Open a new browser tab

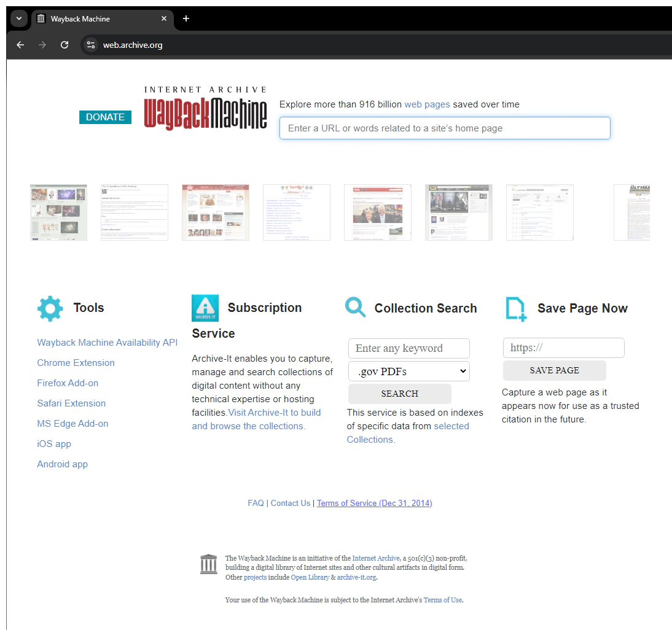(186, 18)
